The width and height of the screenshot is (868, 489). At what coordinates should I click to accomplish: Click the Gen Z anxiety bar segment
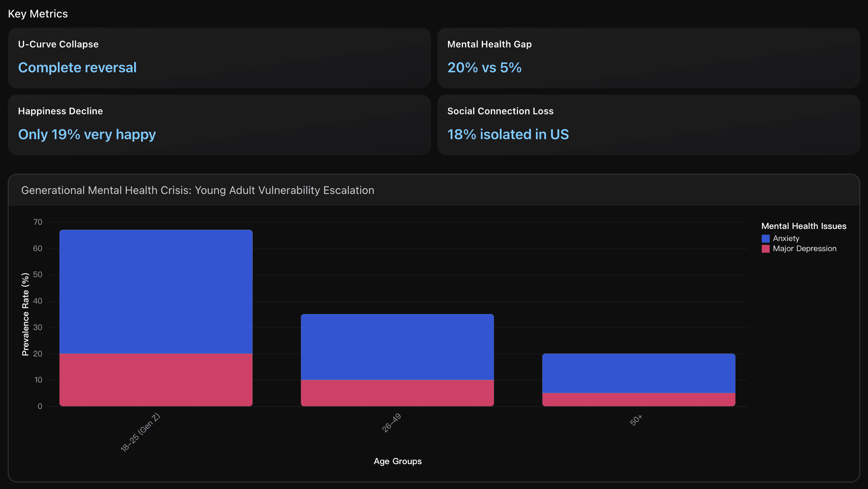[x=156, y=292]
